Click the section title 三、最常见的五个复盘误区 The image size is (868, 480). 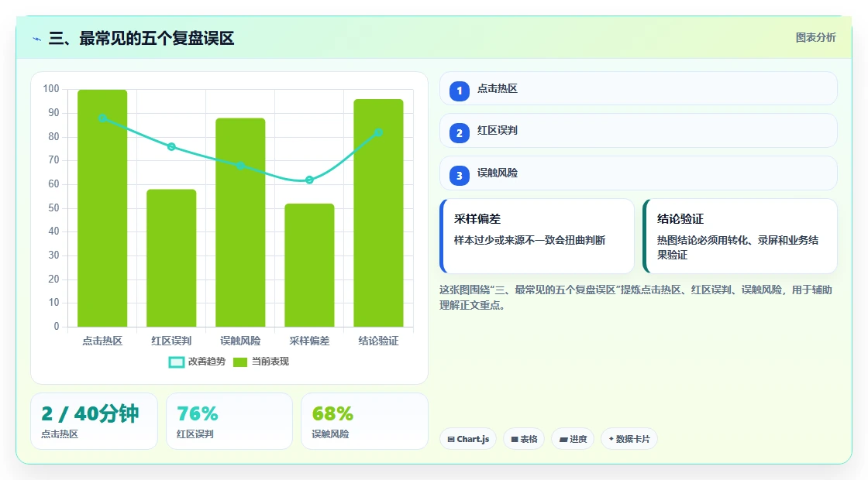pyautogui.click(x=141, y=38)
